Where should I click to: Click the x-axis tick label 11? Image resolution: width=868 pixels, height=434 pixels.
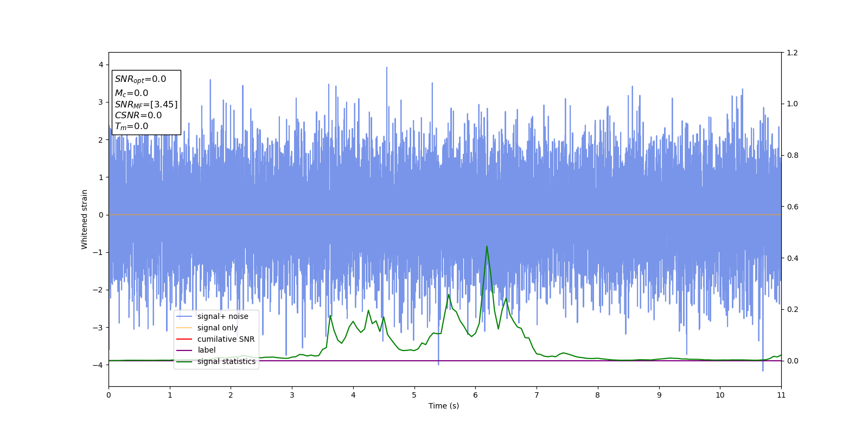(781, 395)
